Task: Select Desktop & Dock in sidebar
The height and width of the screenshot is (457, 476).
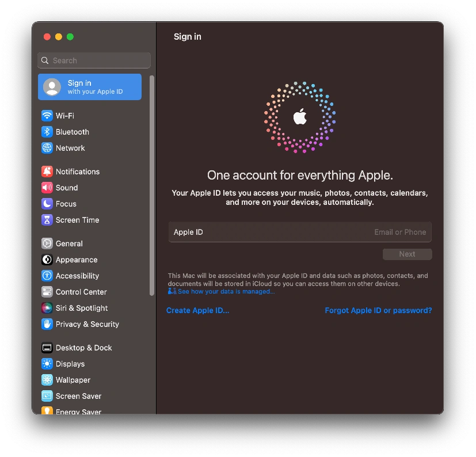Action: (83, 348)
